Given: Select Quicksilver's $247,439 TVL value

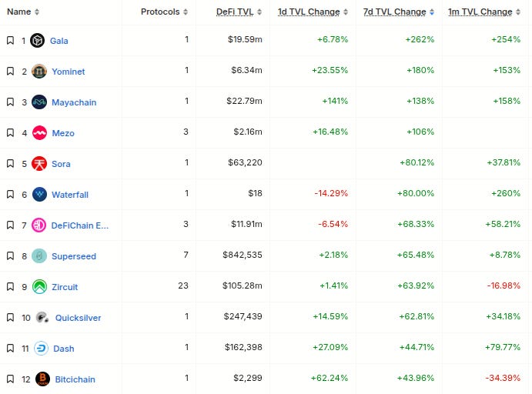Looking at the screenshot, I should point(243,316).
